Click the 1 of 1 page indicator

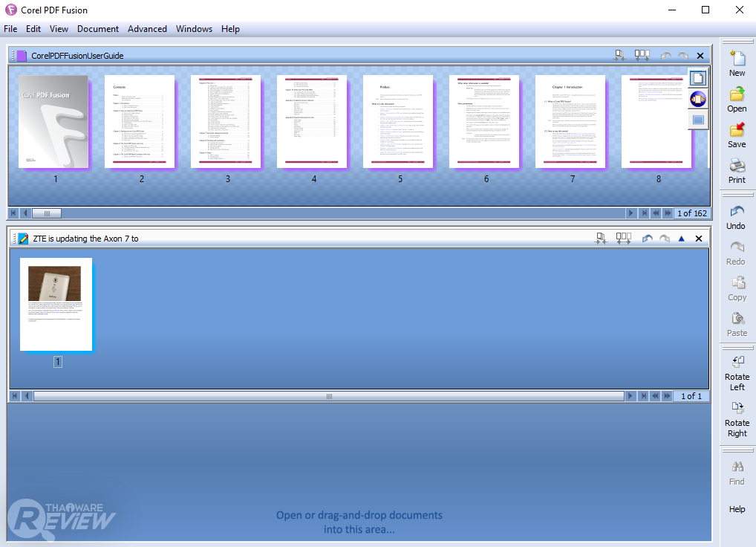click(x=691, y=396)
